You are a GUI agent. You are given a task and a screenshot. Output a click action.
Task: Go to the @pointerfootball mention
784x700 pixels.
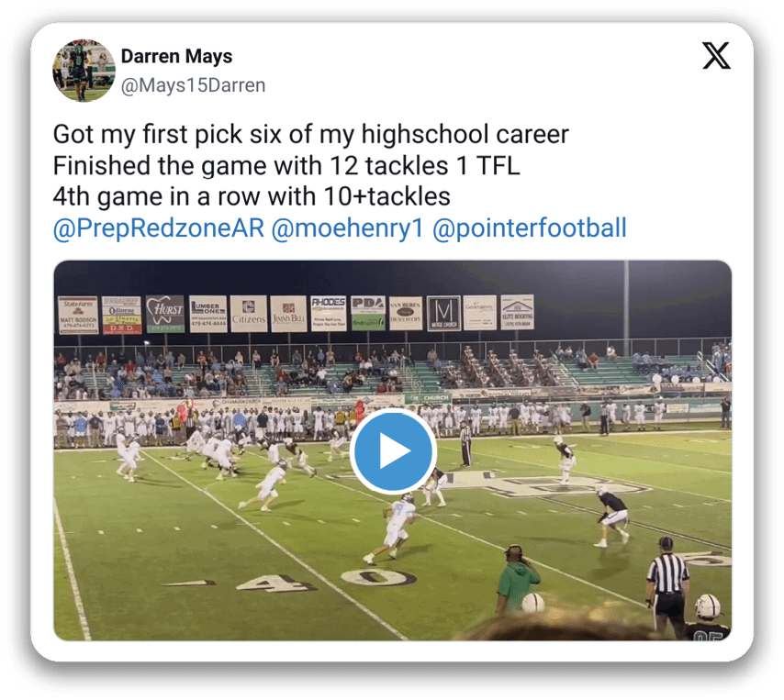pos(529,228)
